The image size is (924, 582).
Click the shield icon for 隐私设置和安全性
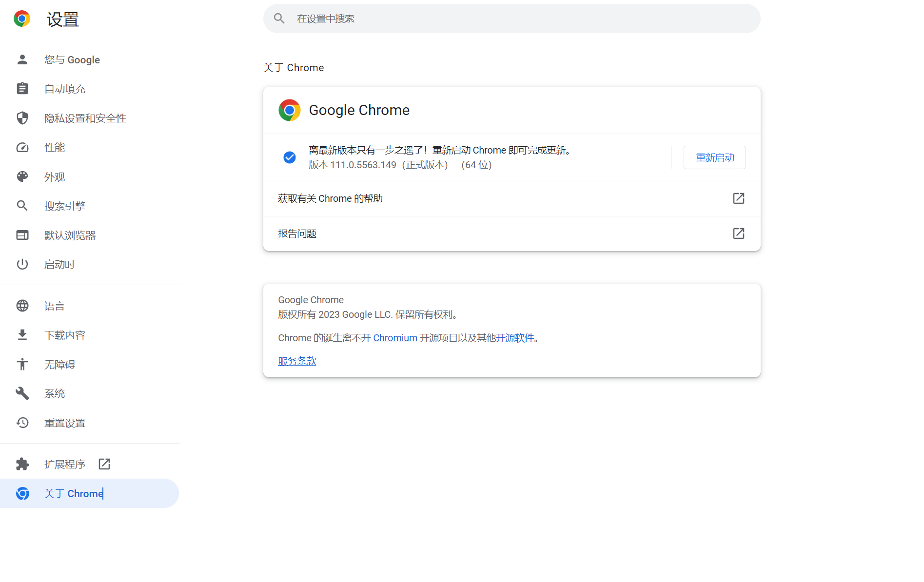click(22, 118)
